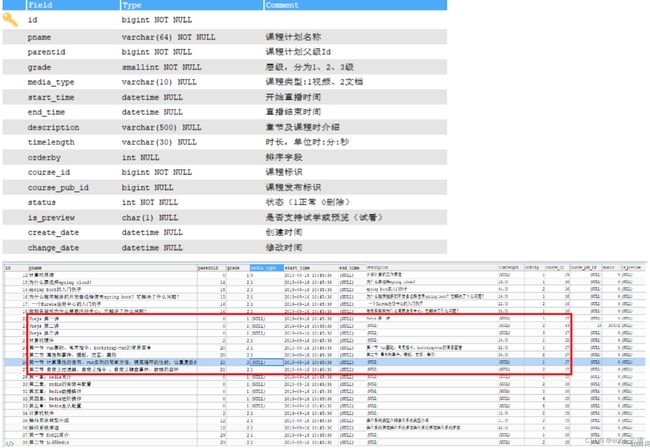
Task: Click type 'varchar(30) NULL' of timelength
Action: pyautogui.click(x=159, y=142)
